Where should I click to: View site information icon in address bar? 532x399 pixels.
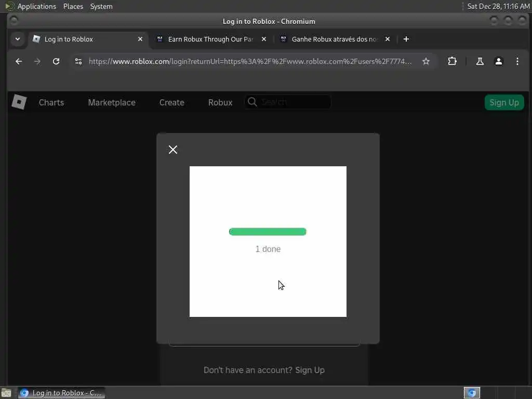point(78,61)
